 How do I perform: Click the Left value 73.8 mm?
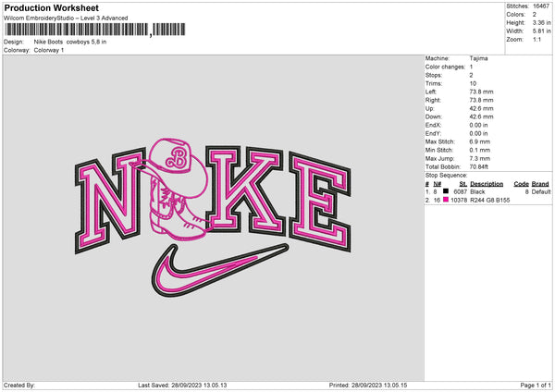tap(481, 92)
